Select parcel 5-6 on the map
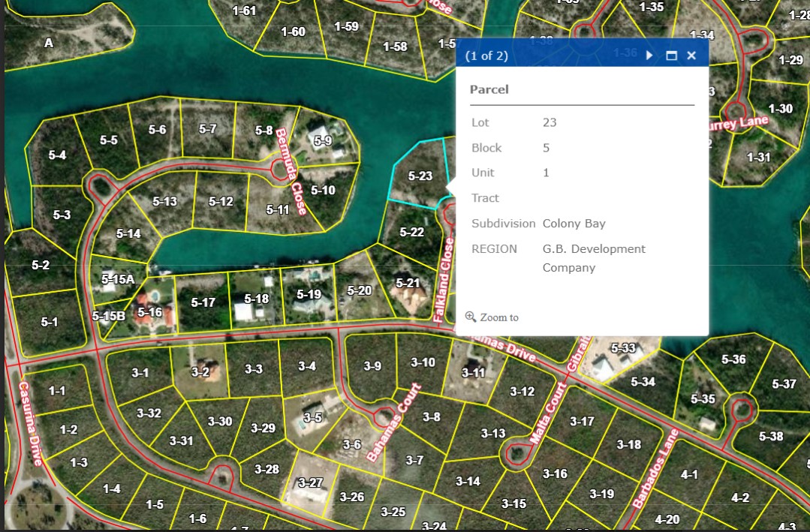The width and height of the screenshot is (810, 532). tap(157, 130)
